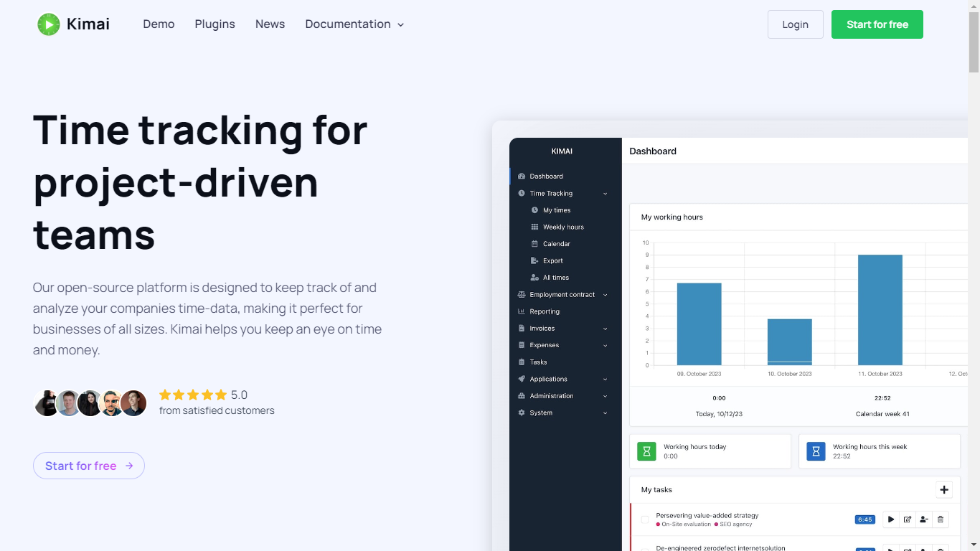
Task: Click the plus button in My tasks
Action: (944, 490)
